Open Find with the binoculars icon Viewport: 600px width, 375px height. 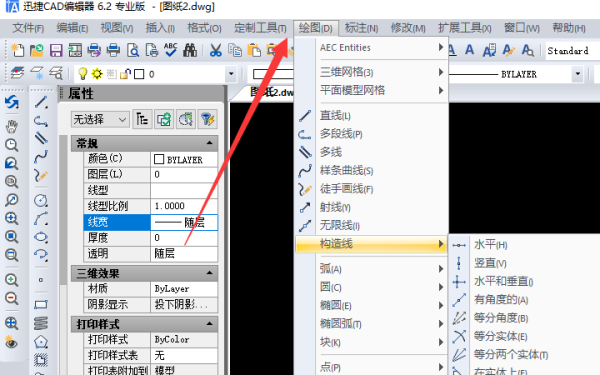(x=190, y=50)
